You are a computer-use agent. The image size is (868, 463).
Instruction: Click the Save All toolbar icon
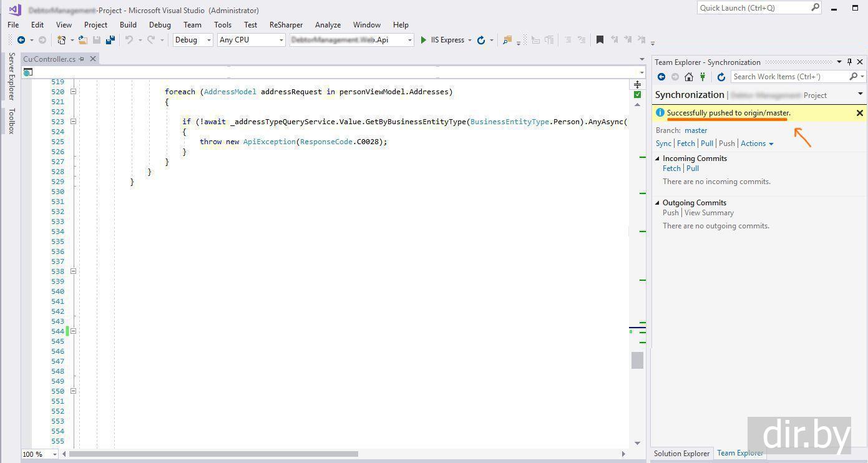(x=110, y=40)
